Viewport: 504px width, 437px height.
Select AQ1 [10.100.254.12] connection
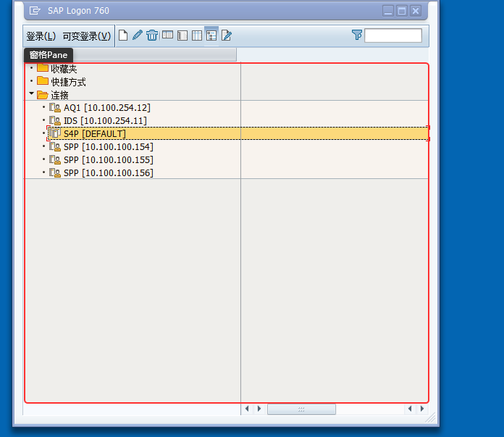coord(107,108)
